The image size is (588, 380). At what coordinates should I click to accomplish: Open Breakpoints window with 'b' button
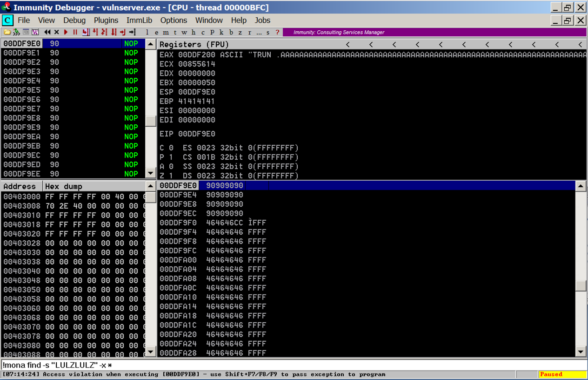pos(231,32)
